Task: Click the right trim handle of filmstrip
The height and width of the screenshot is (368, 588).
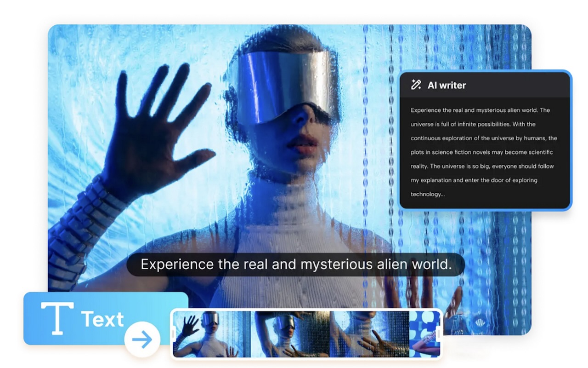Action: point(439,333)
